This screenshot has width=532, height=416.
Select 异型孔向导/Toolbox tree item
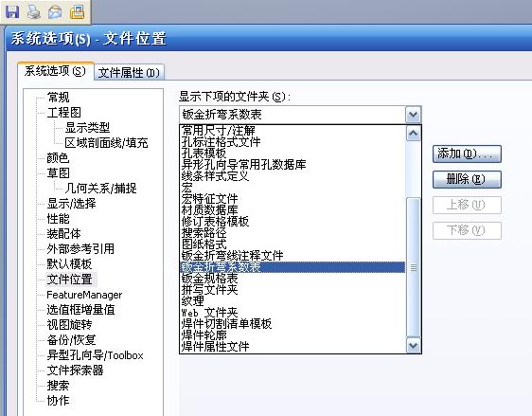[x=95, y=355]
